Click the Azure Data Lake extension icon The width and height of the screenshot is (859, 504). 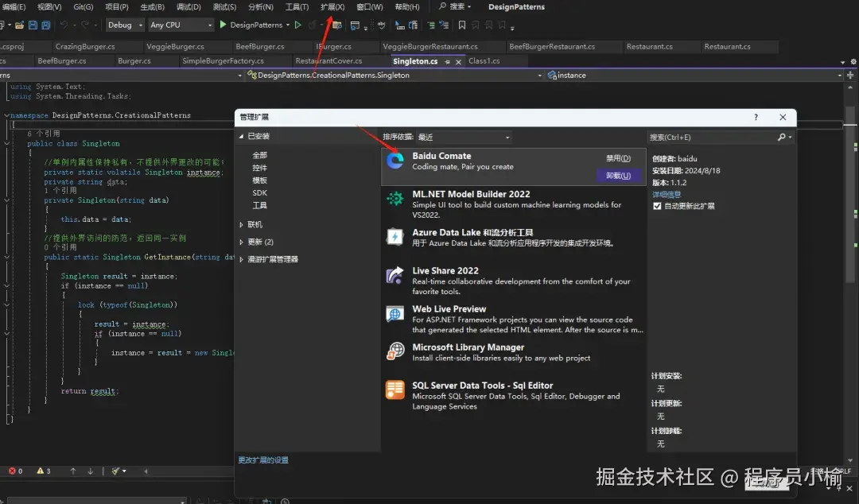point(395,237)
